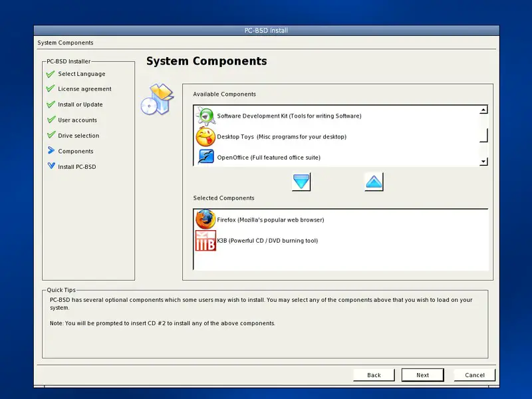Click checkmark icon beside User accounts
Screen dimensions: 532x399
51,120
